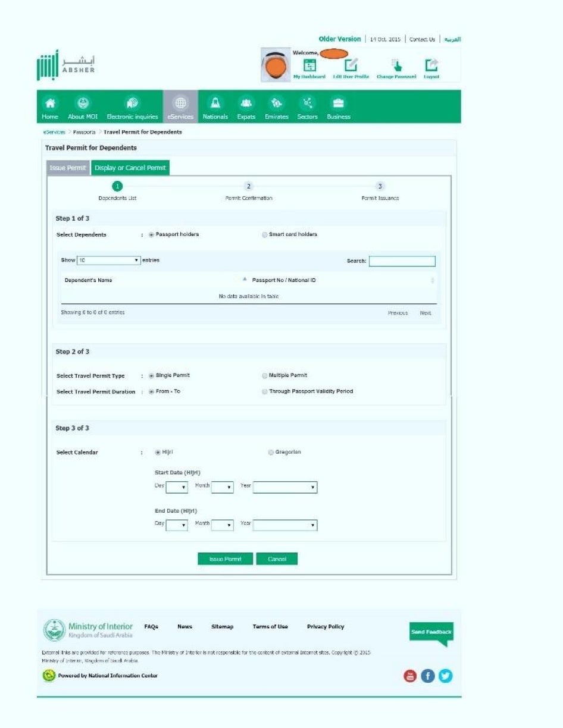
Task: Open the Facebook icon in footer
Action: pyautogui.click(x=427, y=676)
